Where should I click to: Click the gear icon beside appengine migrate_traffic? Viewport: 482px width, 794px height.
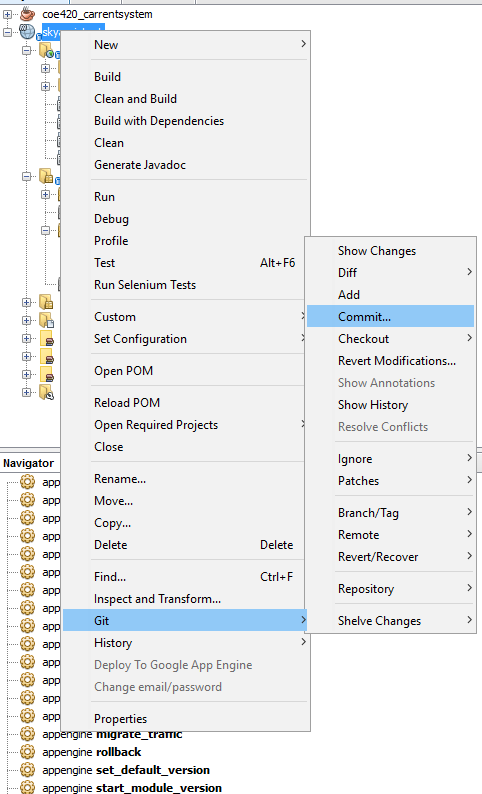coord(27,734)
